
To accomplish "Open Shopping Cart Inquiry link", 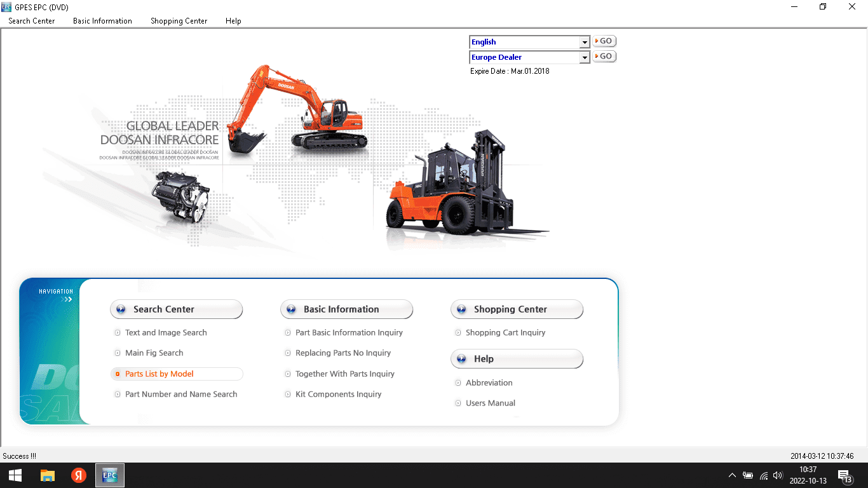I will pyautogui.click(x=505, y=333).
